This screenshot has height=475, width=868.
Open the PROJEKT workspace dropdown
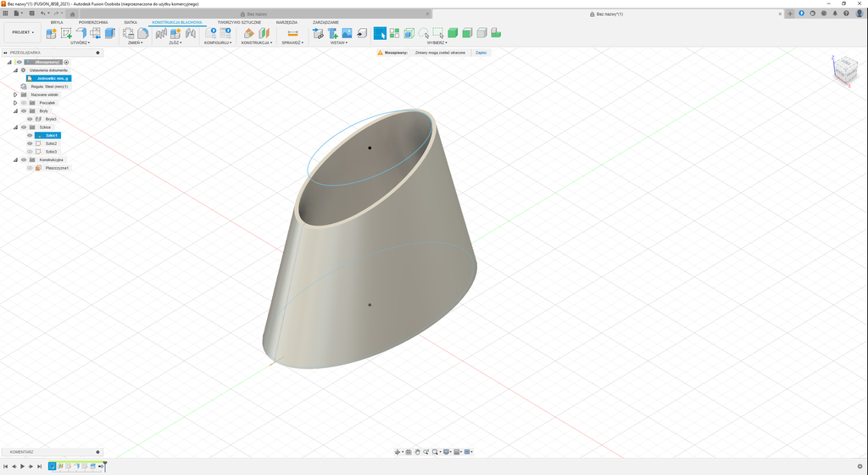click(x=24, y=32)
